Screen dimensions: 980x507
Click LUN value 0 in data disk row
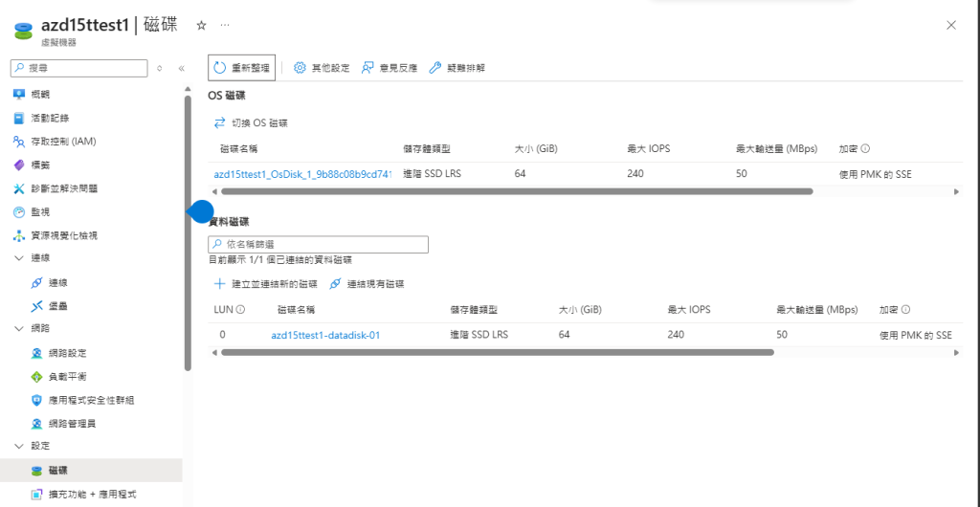[222, 336]
